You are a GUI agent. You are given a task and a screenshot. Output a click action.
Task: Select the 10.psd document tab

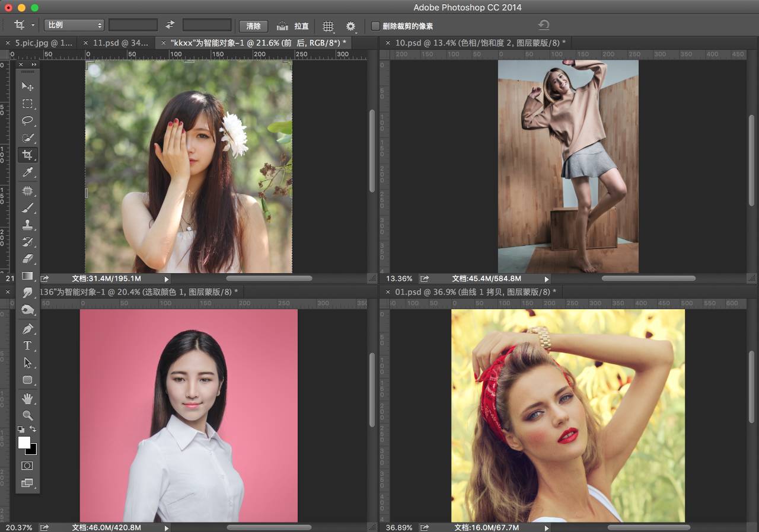(480, 43)
